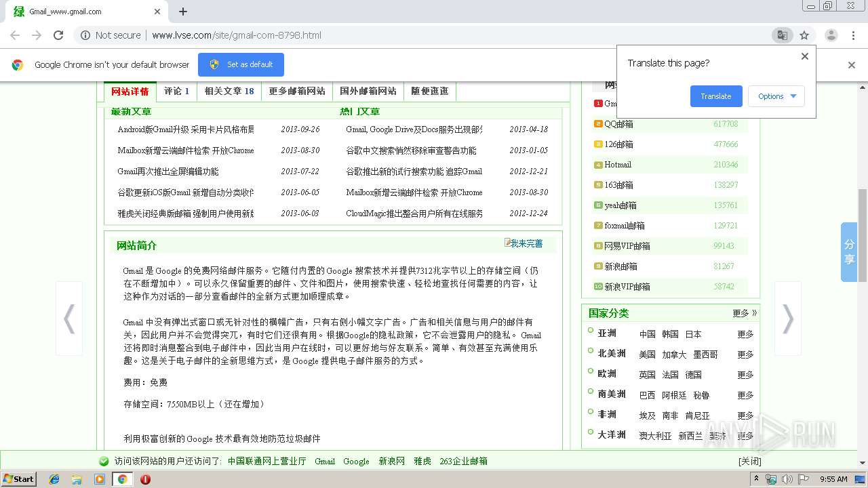The width and height of the screenshot is (868, 488).
Task: Open the QQ邮箱 ranking entry
Action: 618,124
